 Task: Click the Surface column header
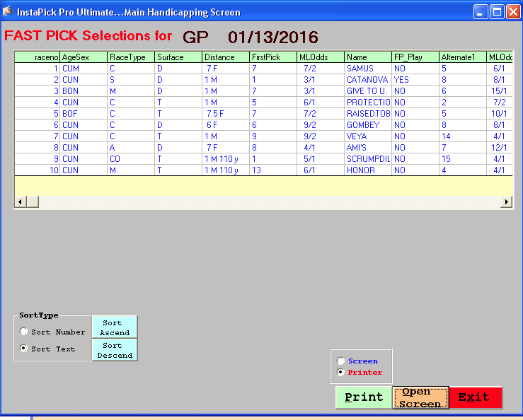pos(178,57)
